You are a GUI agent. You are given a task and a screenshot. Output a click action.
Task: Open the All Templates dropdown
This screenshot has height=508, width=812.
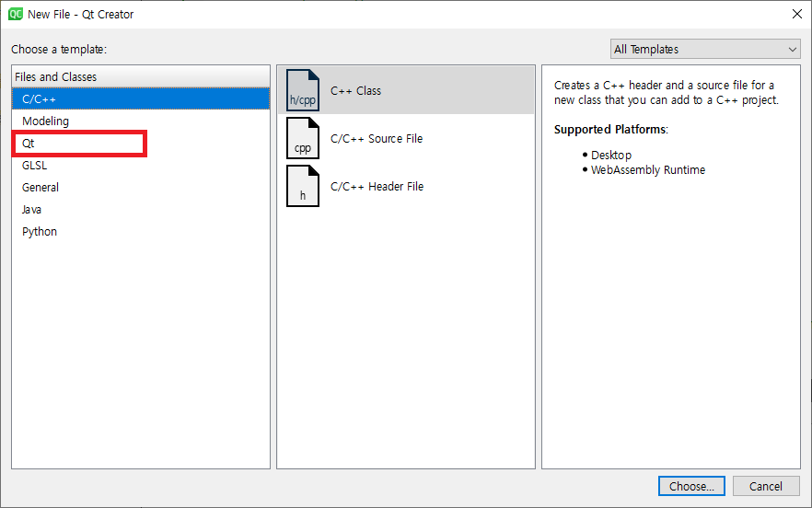(x=705, y=49)
